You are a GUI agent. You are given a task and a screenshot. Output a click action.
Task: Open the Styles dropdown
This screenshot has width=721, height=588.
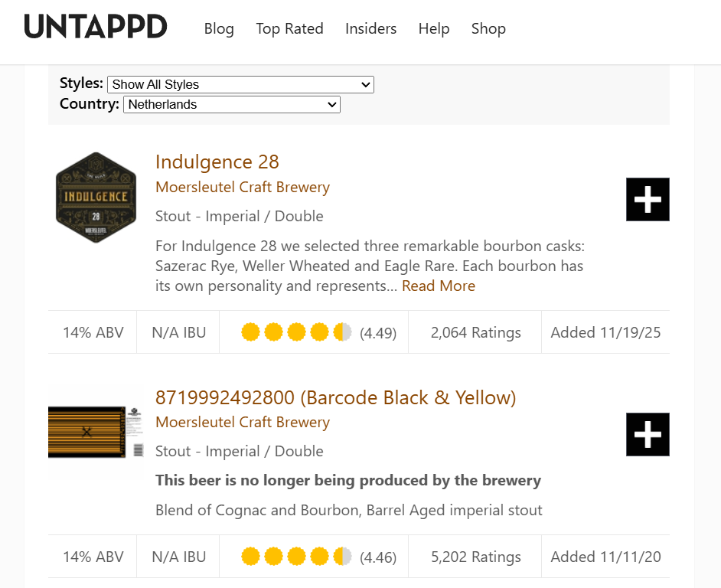click(240, 85)
